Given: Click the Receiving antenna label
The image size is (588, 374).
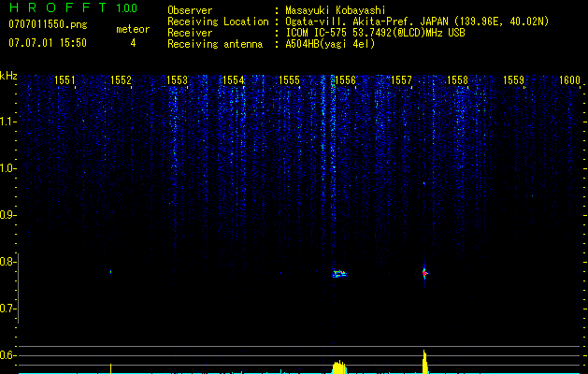Looking at the screenshot, I should pyautogui.click(x=215, y=44).
